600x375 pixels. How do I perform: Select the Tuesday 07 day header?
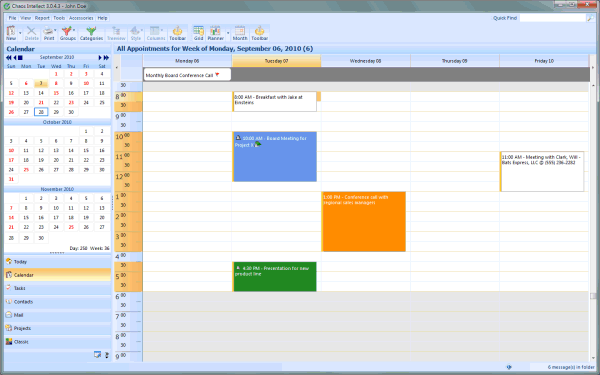276,61
